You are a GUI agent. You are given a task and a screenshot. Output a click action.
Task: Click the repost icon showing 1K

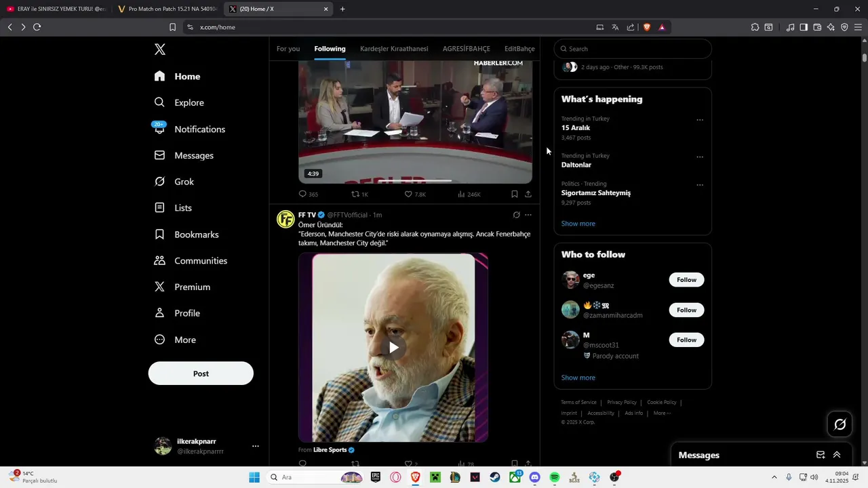click(355, 194)
